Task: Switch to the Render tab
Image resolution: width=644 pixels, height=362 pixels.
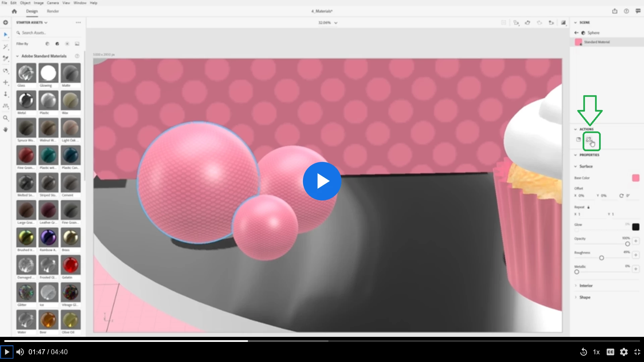Action: 53,11
